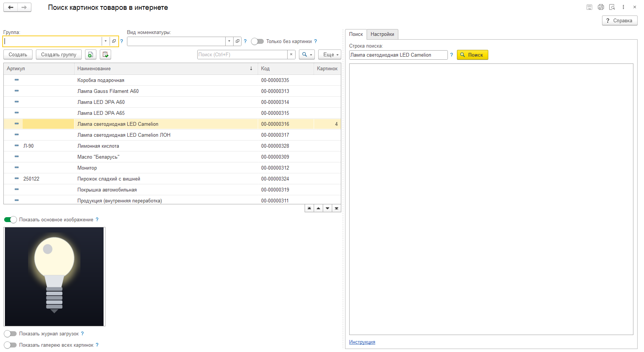Click the print icon in title bar

(601, 7)
